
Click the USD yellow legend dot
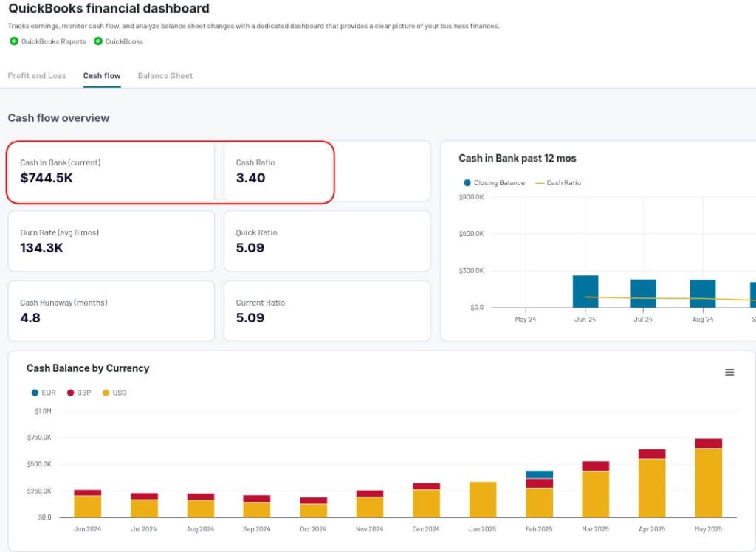click(x=106, y=393)
